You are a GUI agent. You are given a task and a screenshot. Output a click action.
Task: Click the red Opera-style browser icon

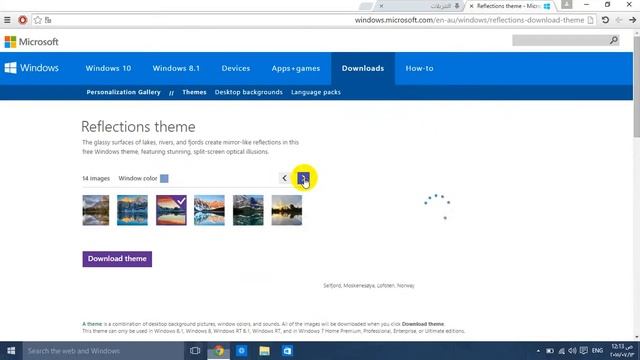pos(22,20)
